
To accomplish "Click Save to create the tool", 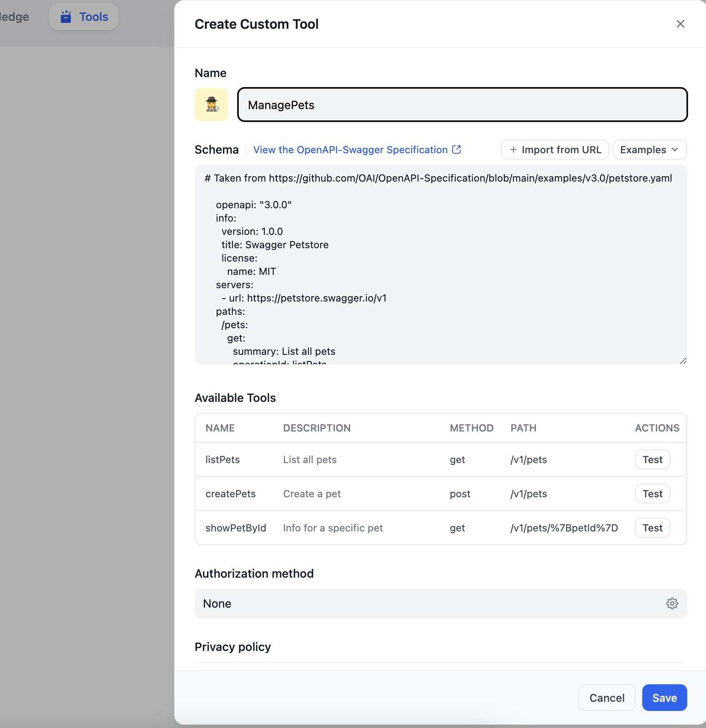I will pyautogui.click(x=664, y=698).
